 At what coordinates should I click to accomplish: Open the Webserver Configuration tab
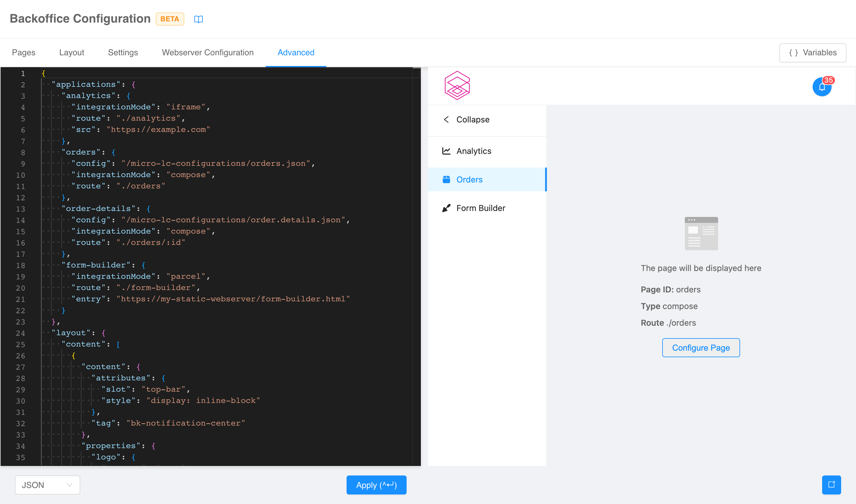click(x=207, y=53)
